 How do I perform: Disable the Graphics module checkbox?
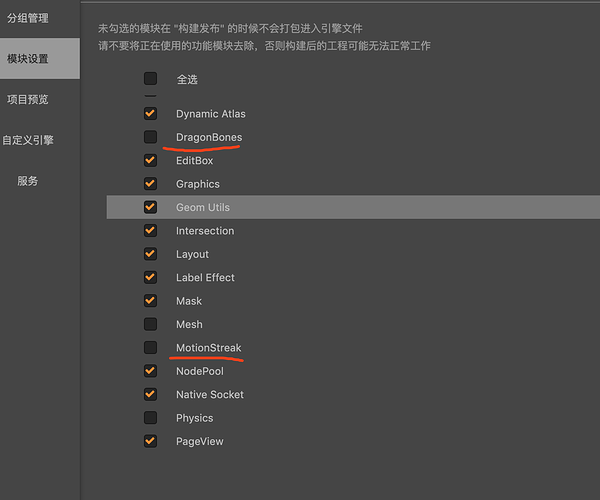click(150, 184)
